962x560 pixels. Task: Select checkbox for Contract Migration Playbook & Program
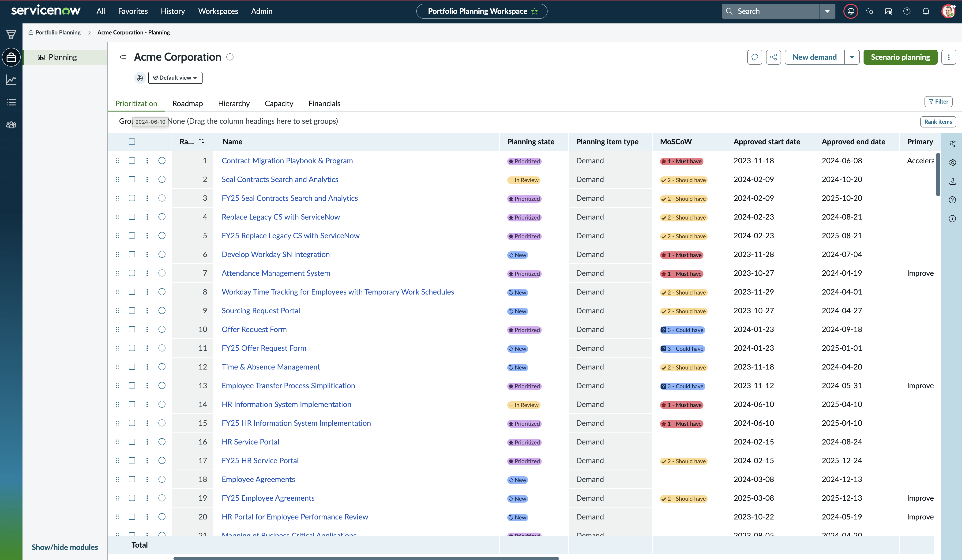pyautogui.click(x=132, y=161)
